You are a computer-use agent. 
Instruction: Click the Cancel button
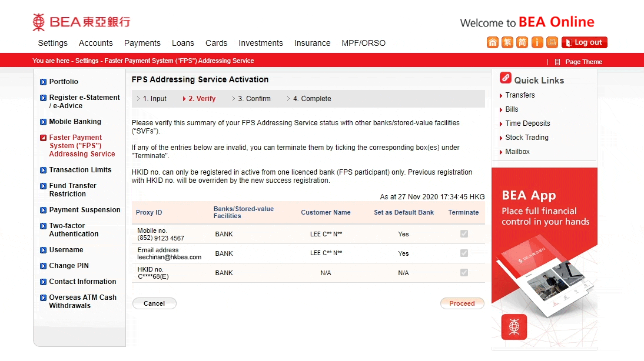(154, 303)
